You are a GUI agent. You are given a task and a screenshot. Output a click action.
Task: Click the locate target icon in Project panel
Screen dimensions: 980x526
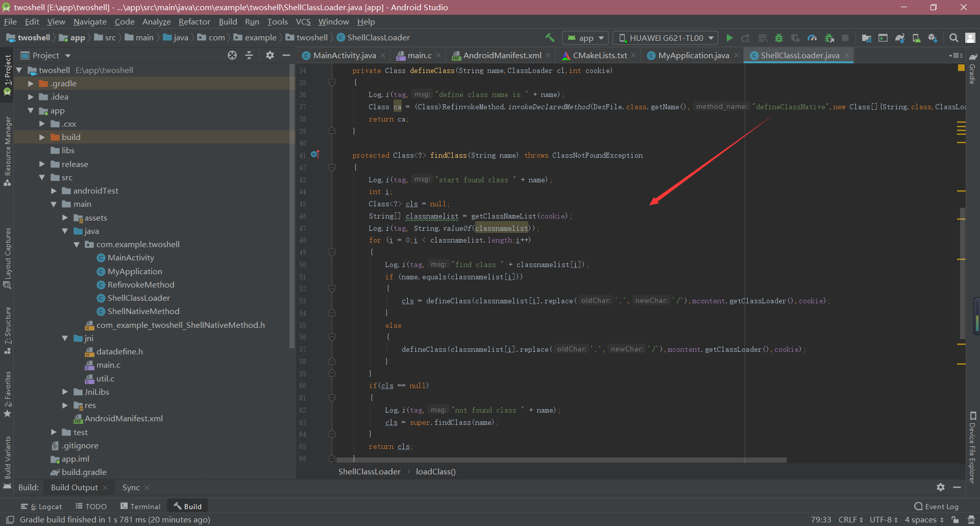[232, 55]
